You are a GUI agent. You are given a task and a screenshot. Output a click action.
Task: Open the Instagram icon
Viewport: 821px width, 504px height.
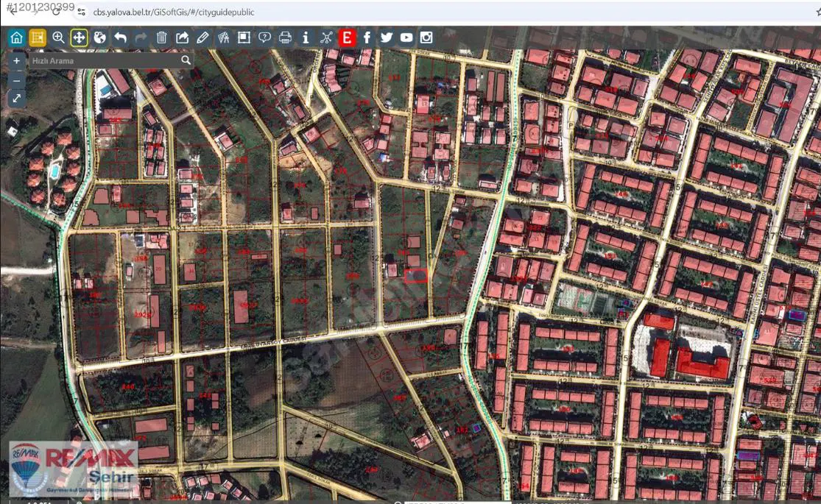(x=426, y=38)
